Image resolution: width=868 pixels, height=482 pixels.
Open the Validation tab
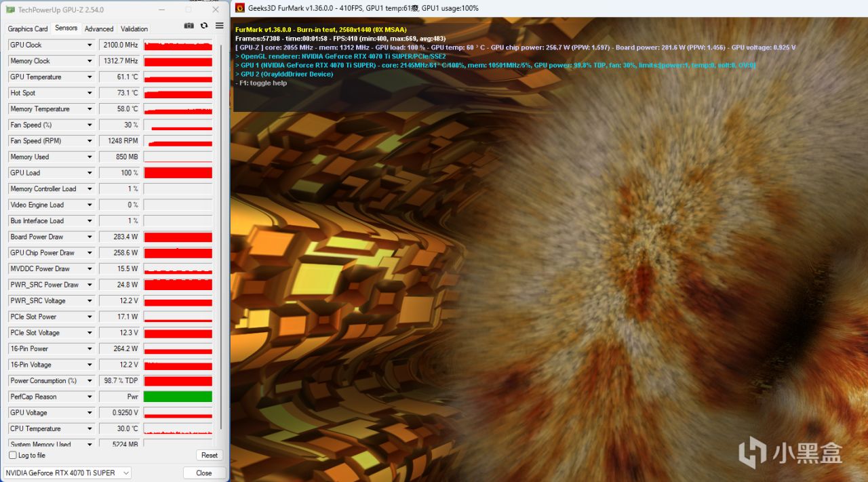coord(134,29)
